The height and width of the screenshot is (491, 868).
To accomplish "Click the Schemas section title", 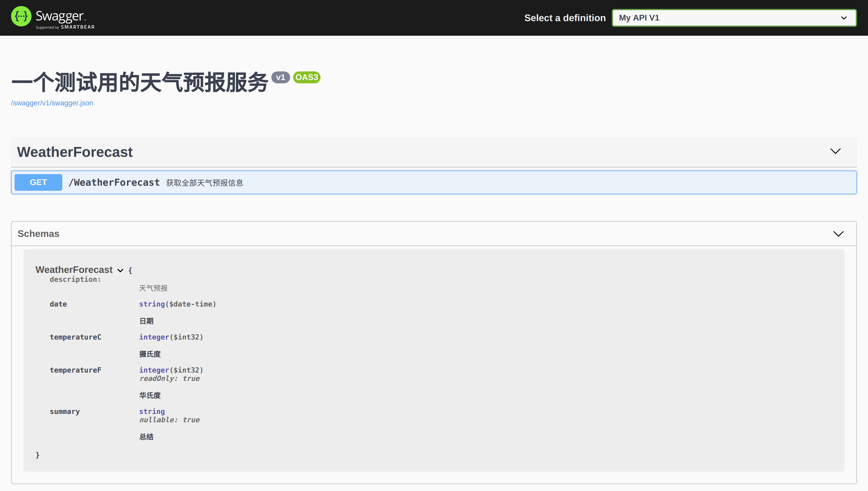I will pyautogui.click(x=38, y=234).
